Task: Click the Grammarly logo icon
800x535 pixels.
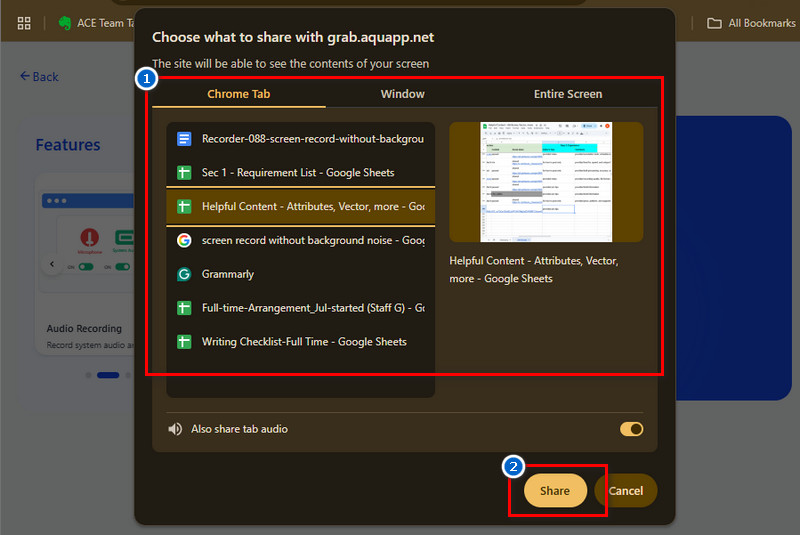Action: pyautogui.click(x=184, y=274)
